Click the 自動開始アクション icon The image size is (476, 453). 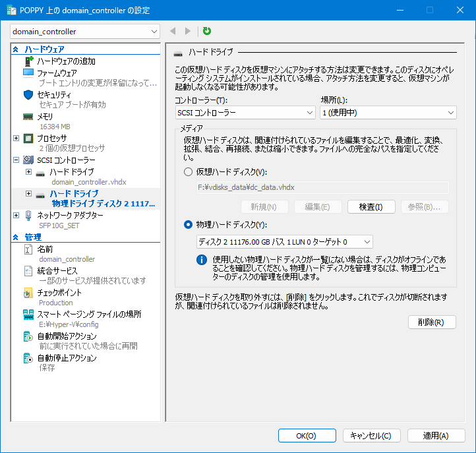point(28,336)
